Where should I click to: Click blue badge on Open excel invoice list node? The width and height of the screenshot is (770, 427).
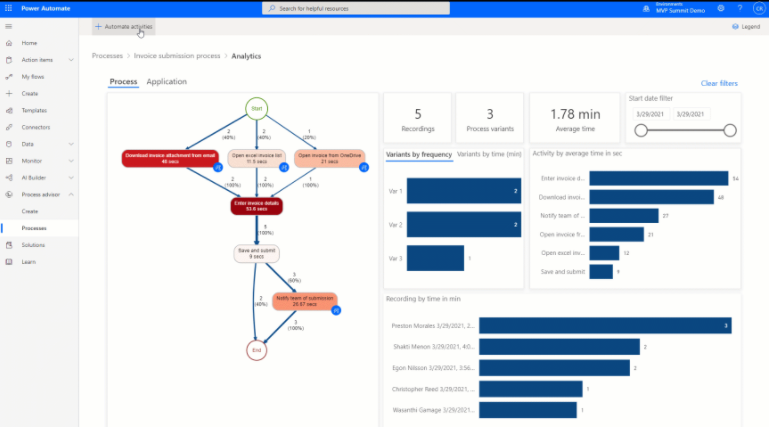coord(283,167)
